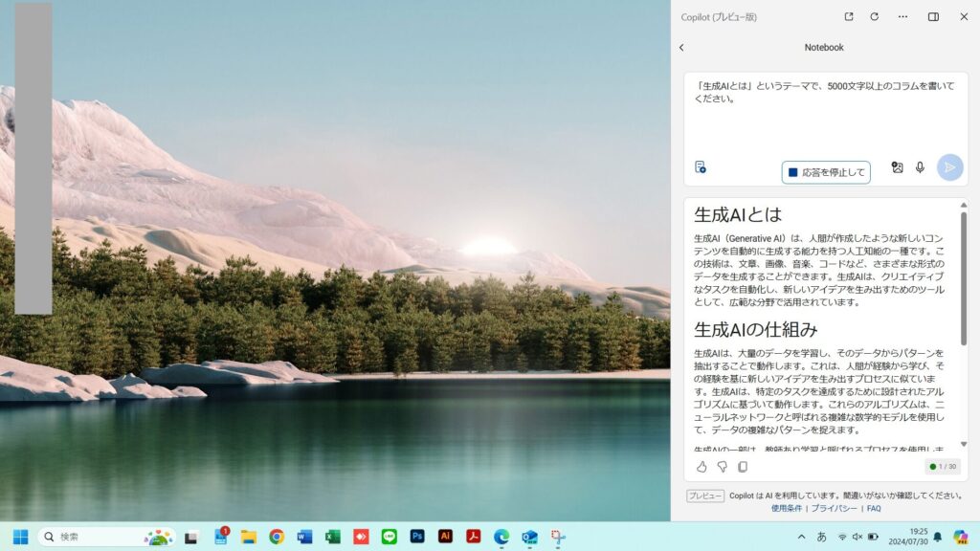The width and height of the screenshot is (980, 551).
Task: Click the add notebook page icon
Action: [701, 167]
